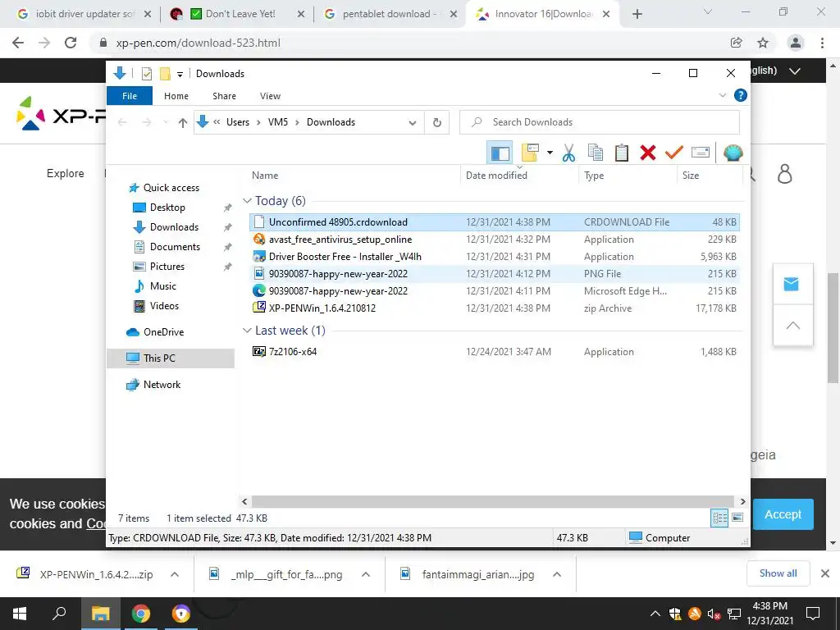Select Driver Booster Free Installer file
This screenshot has width=840, height=630.
point(495,257)
